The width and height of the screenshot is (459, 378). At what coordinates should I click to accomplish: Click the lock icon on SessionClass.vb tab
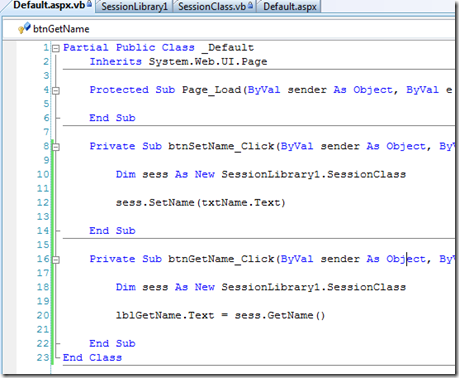tap(250, 6)
